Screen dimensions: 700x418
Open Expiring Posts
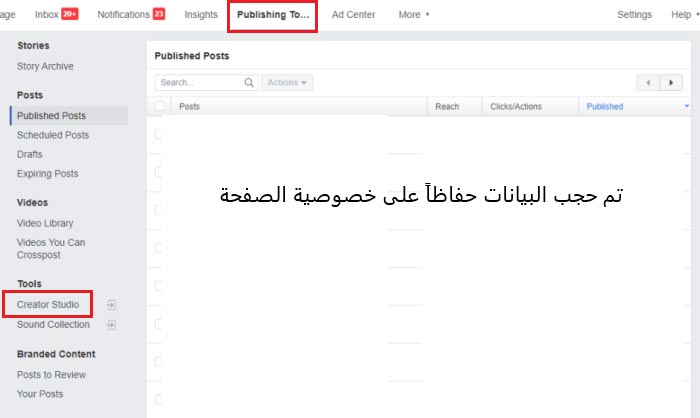pyautogui.click(x=47, y=174)
